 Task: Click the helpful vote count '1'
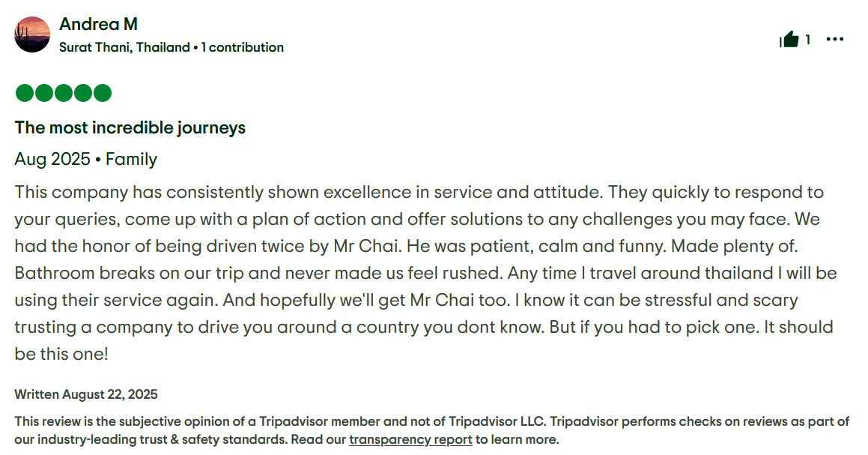[807, 40]
